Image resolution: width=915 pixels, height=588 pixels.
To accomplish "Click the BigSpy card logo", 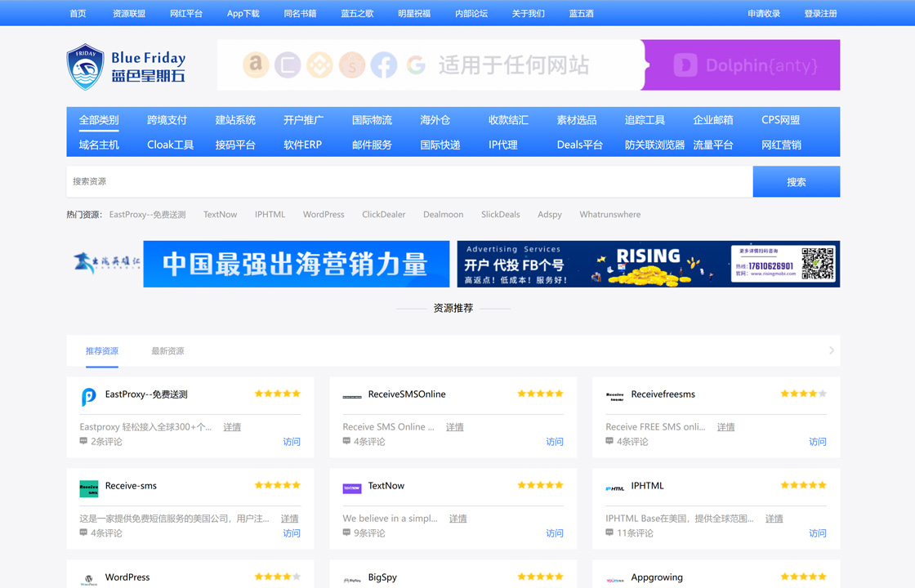I will [352, 580].
